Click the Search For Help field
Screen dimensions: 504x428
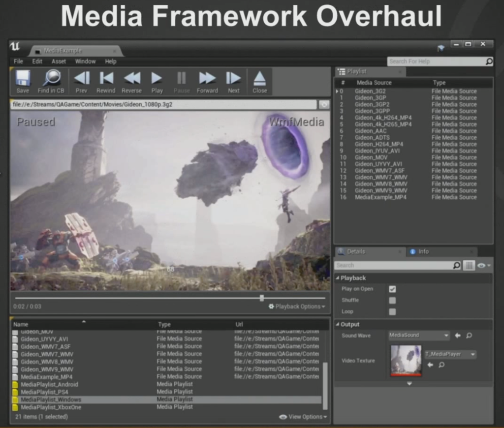436,61
